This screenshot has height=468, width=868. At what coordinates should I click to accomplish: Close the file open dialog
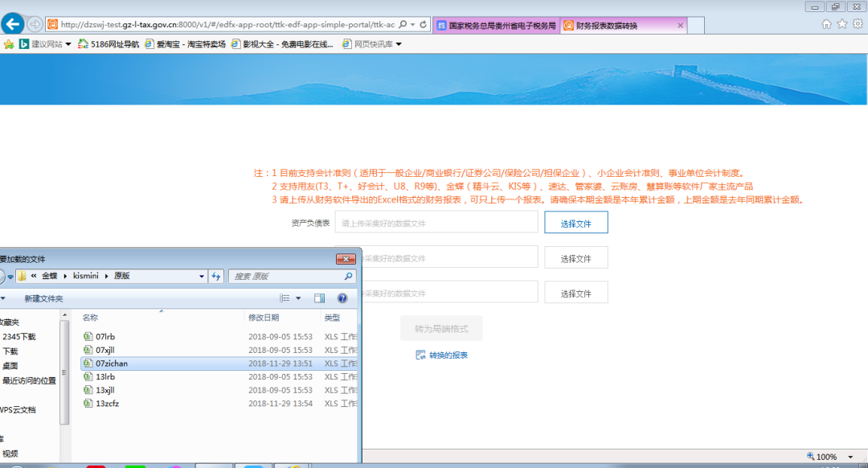(x=346, y=259)
